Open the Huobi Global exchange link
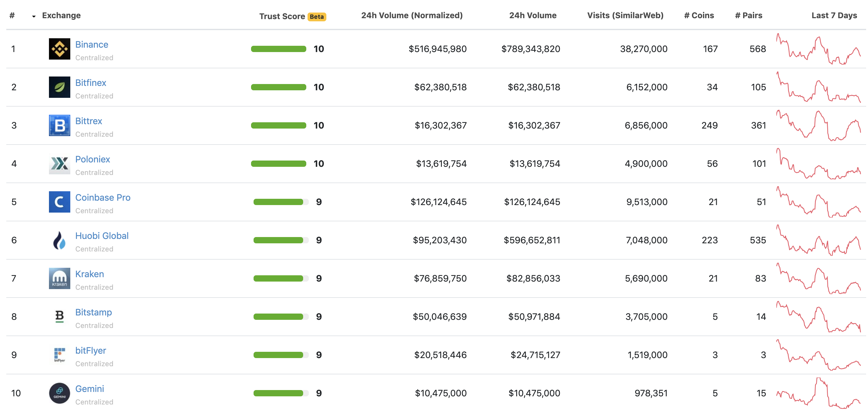 click(102, 235)
